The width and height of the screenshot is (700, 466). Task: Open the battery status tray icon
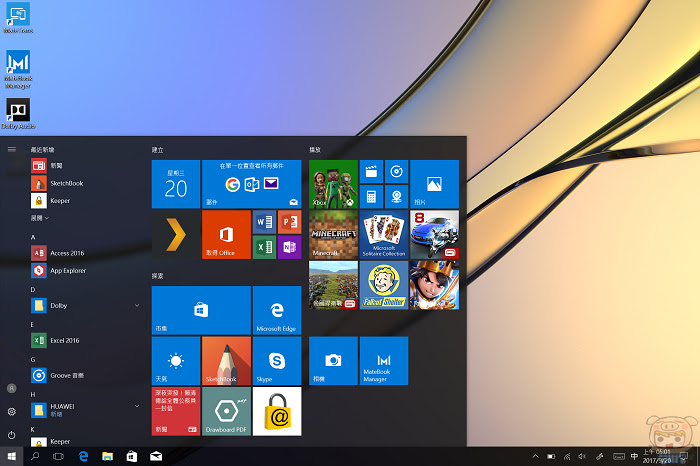[x=551, y=456]
